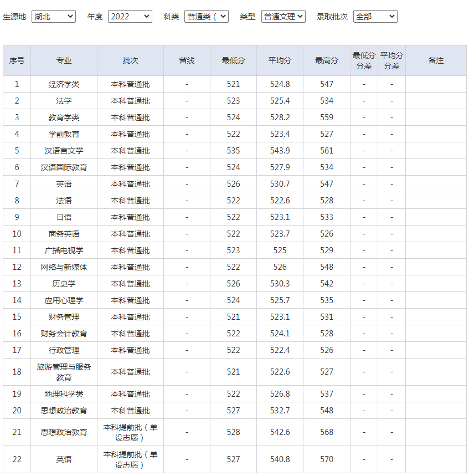This screenshot has height=476, width=469.
Task: Click average score 528.2 for 教育学类
Action: point(280,117)
